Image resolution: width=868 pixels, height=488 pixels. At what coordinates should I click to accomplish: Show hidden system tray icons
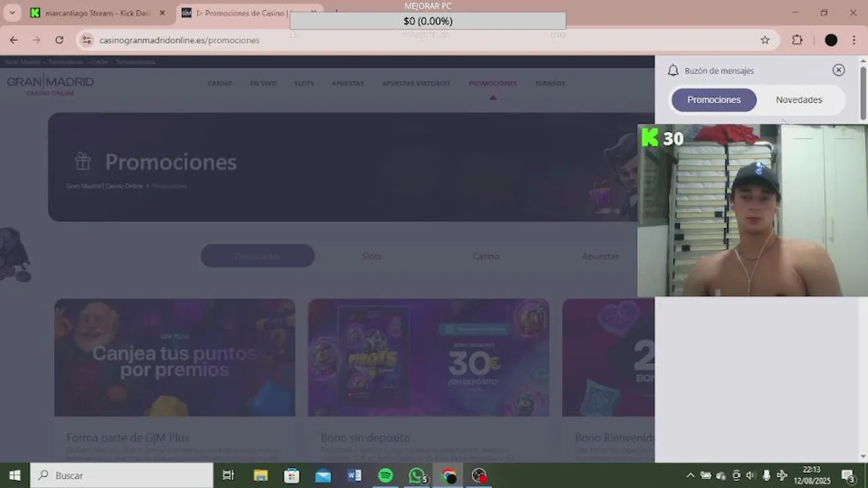pyautogui.click(x=690, y=476)
